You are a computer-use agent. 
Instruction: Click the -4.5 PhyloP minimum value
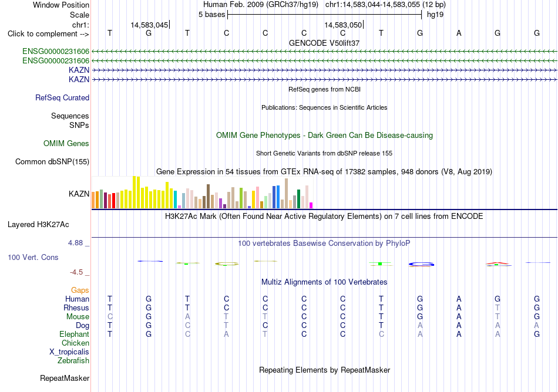tap(76, 272)
